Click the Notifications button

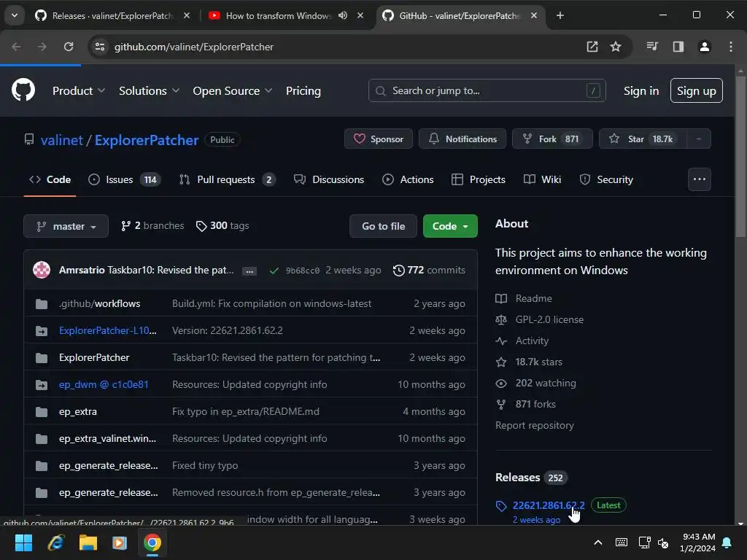pos(462,139)
